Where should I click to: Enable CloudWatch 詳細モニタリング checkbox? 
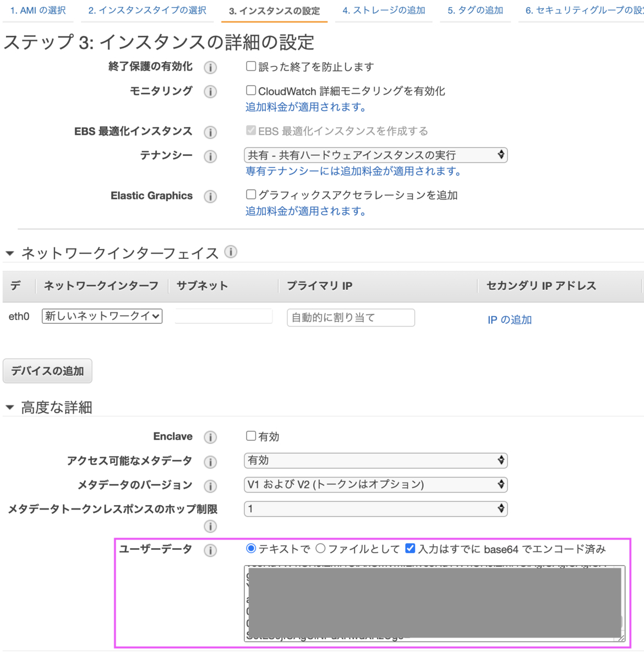(250, 90)
